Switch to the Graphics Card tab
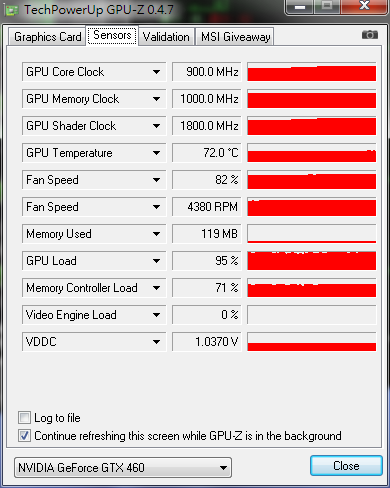 click(47, 37)
